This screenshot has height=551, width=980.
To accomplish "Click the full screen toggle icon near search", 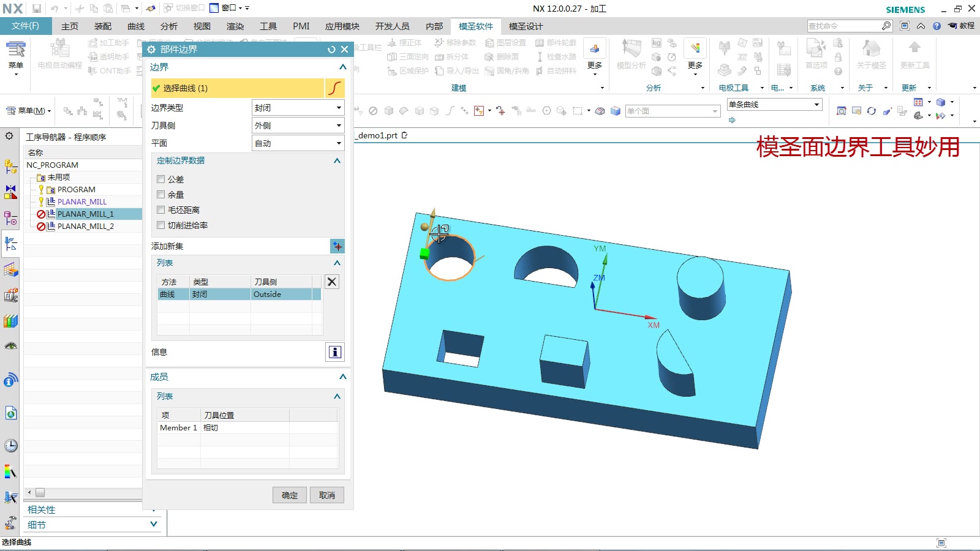I will click(x=905, y=26).
